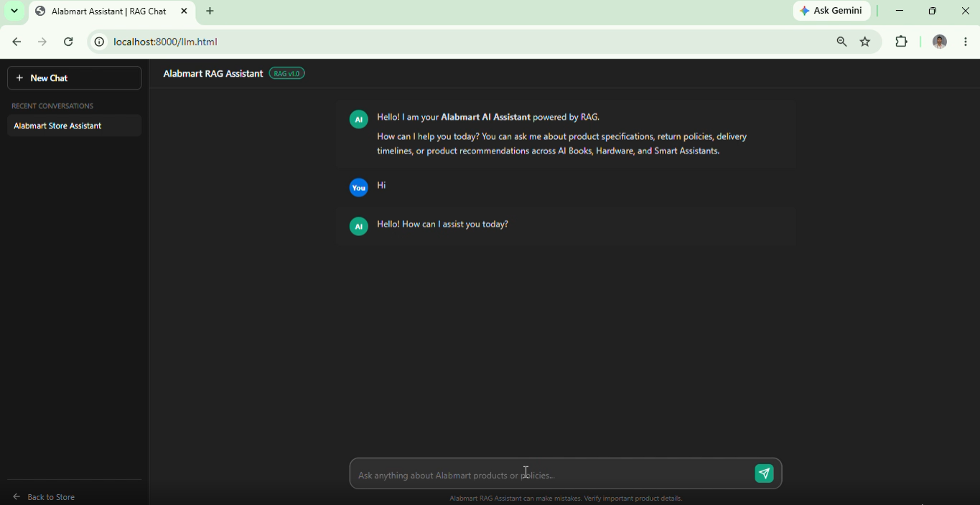Image resolution: width=980 pixels, height=505 pixels.
Task: Start a New Chat
Action: point(75,78)
